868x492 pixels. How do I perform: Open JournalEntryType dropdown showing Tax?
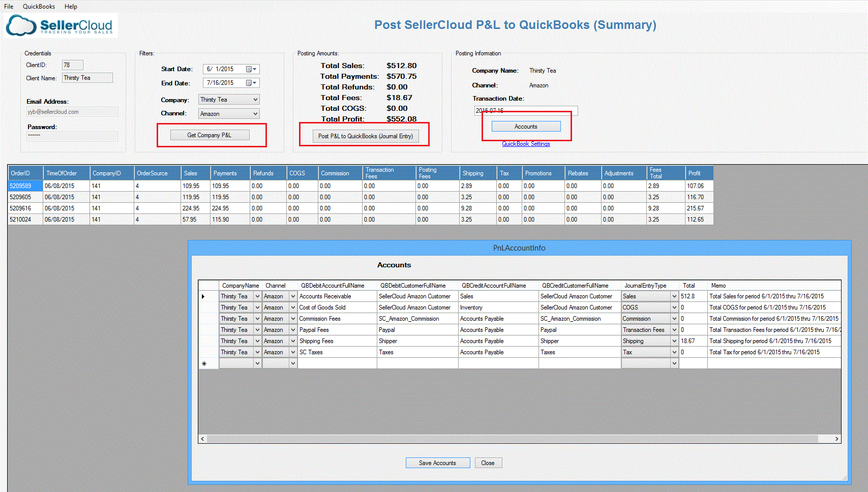point(674,352)
